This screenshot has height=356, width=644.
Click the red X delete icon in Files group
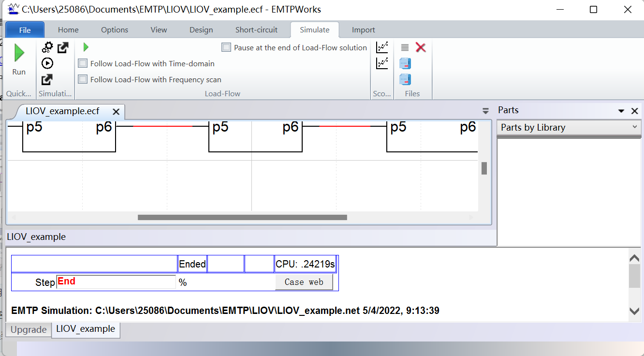420,47
